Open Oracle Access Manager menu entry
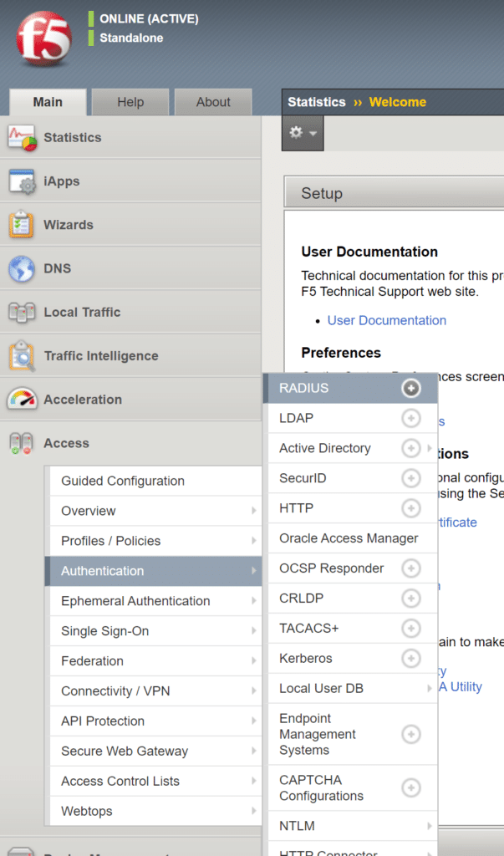Viewport: 504px width, 856px height. (x=349, y=538)
